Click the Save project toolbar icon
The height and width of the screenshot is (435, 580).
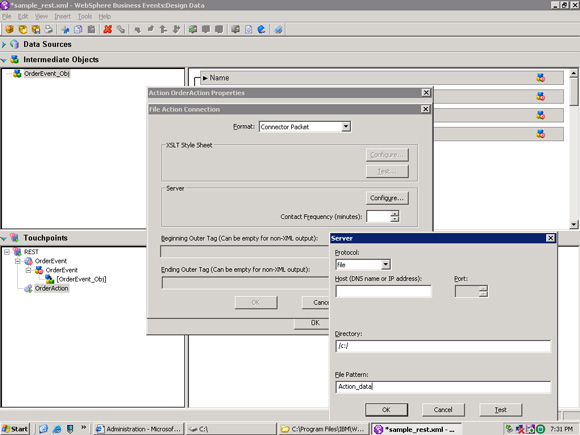[x=36, y=29]
